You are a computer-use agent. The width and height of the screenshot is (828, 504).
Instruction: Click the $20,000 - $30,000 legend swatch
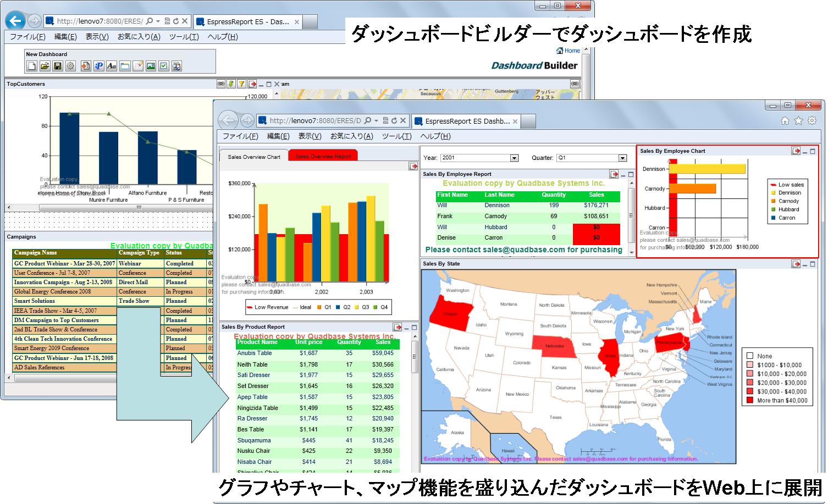[749, 383]
